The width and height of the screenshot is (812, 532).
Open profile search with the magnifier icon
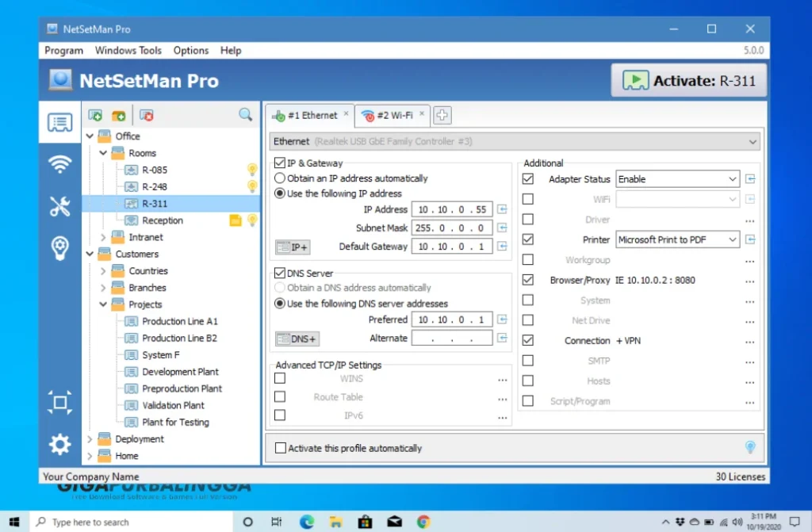point(245,115)
